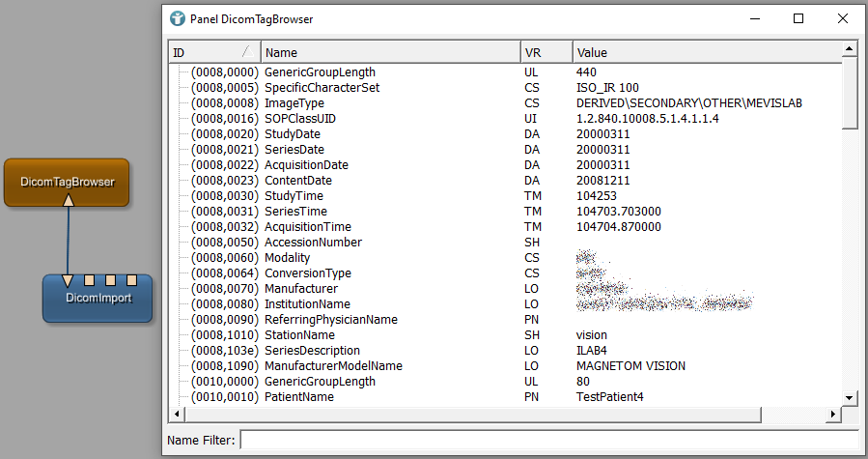Click DicomTagBrowser's bottom input triangle connector
This screenshot has width=868, height=459.
(68, 200)
